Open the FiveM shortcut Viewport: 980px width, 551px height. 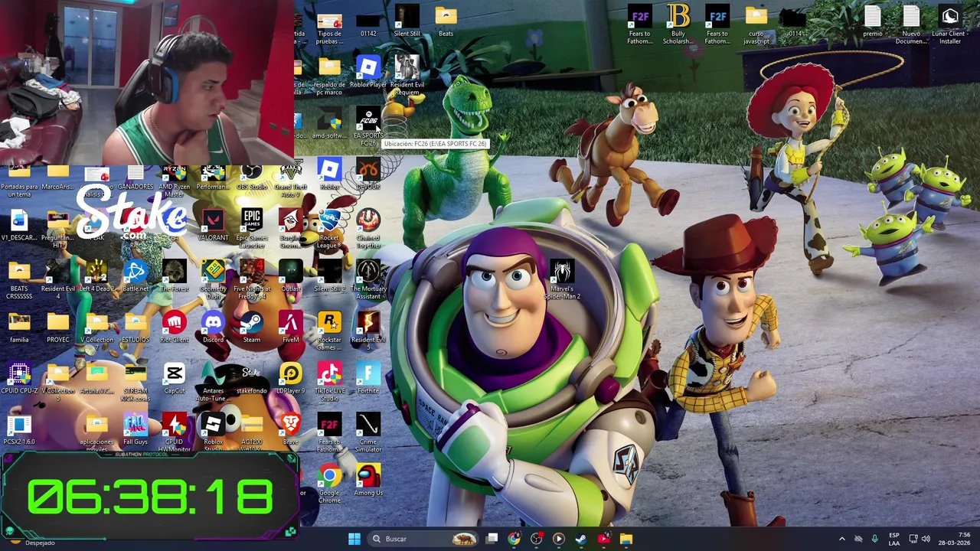[291, 328]
